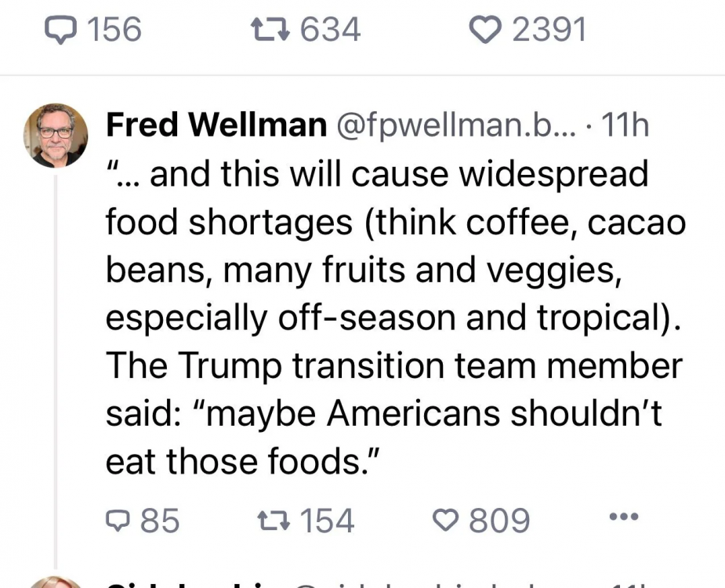Open Fred Wellman's profile picture
Viewport: 725px width, 588px height.
pos(55,135)
